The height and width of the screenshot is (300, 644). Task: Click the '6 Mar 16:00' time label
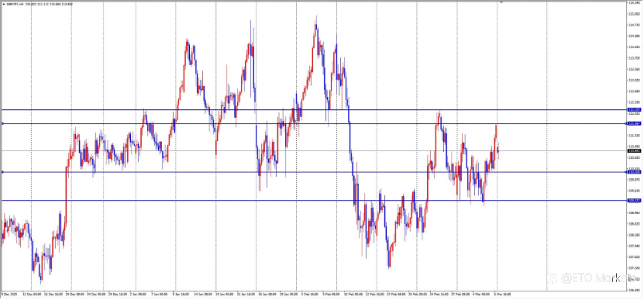click(503, 295)
